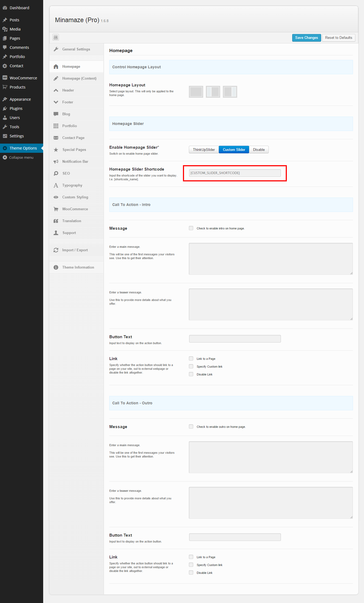This screenshot has height=603, width=364.
Task: Click the eye icon for Custom Styling
Action: tap(56, 197)
